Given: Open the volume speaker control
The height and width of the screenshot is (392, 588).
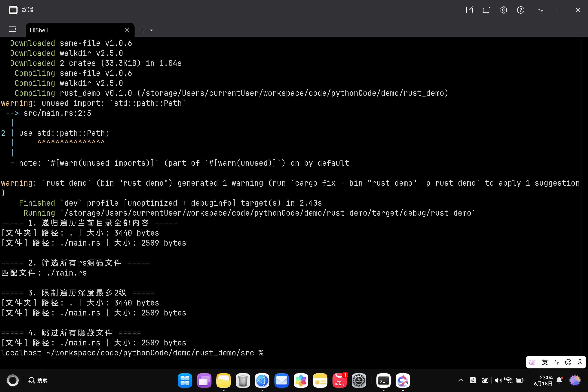Looking at the screenshot, I should [498, 381].
